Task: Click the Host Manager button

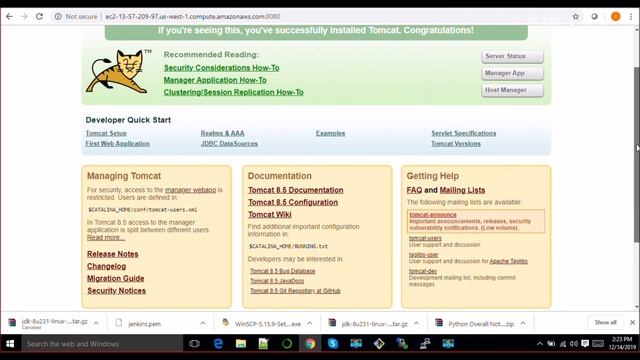Action: click(512, 90)
